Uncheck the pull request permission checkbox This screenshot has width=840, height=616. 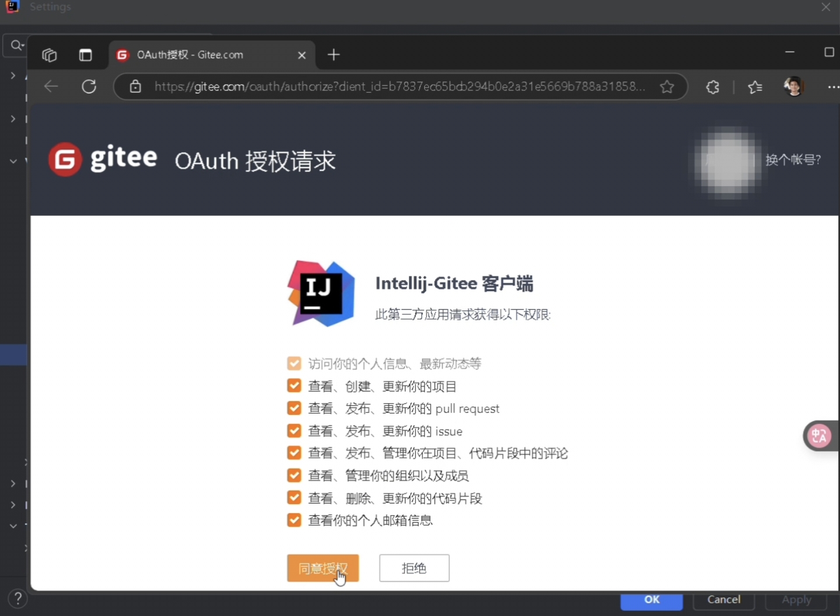(x=294, y=408)
